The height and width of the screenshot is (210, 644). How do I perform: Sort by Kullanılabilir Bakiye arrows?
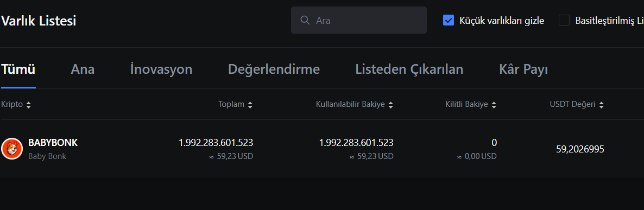[390, 105]
